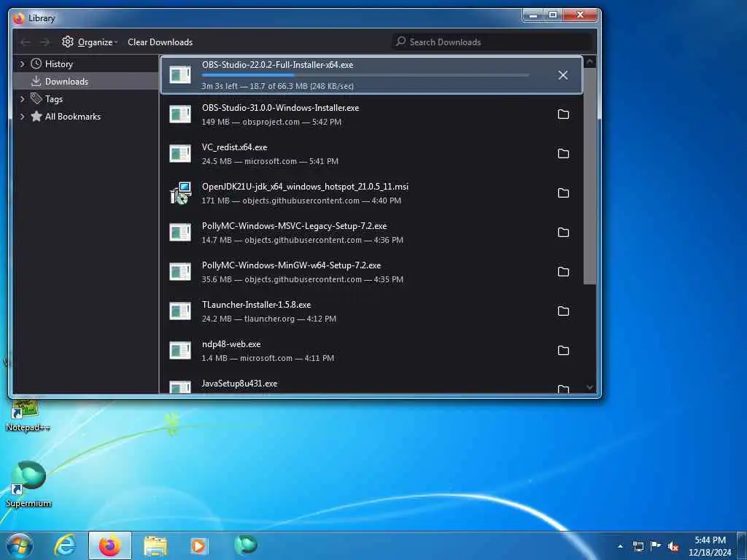Go back with the Library back arrow
Screen dimensions: 747x560
click(x=26, y=42)
